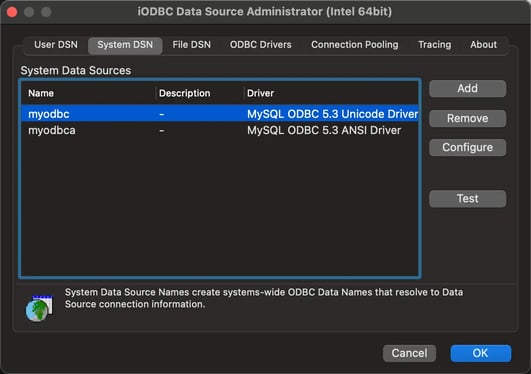Open the Connection Pooling tab
This screenshot has height=374, width=531.
click(355, 45)
